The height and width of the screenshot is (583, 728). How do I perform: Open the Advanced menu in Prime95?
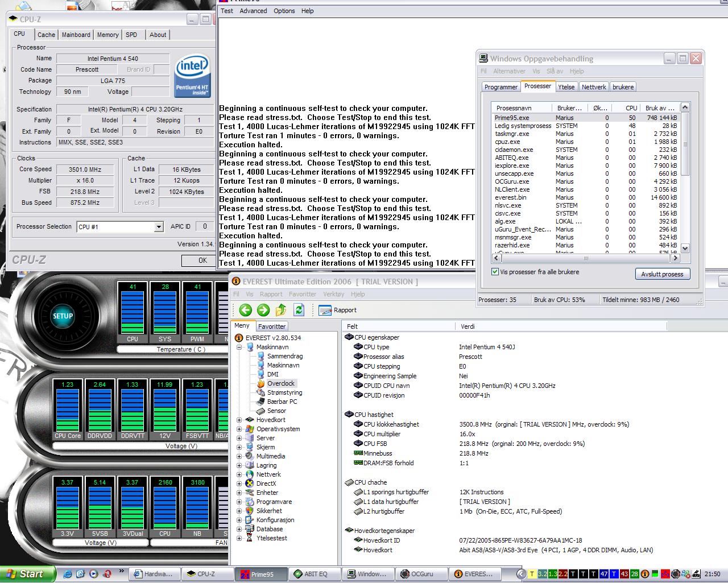point(253,11)
